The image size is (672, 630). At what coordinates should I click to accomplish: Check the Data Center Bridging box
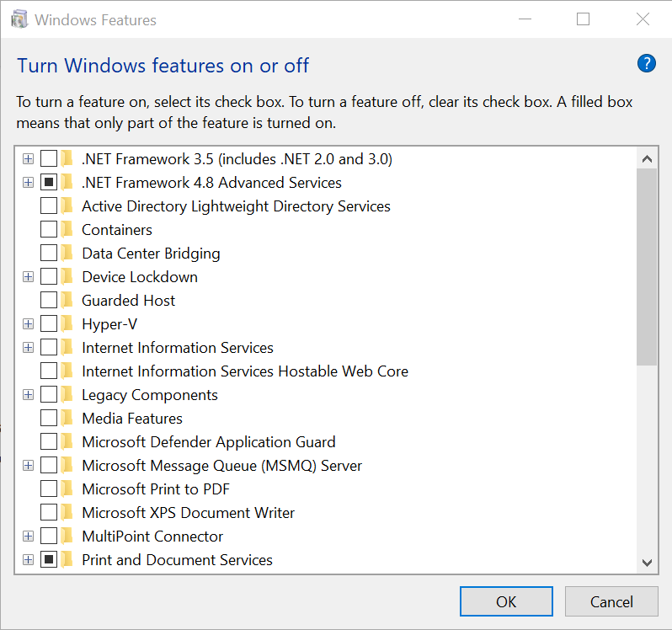click(49, 254)
